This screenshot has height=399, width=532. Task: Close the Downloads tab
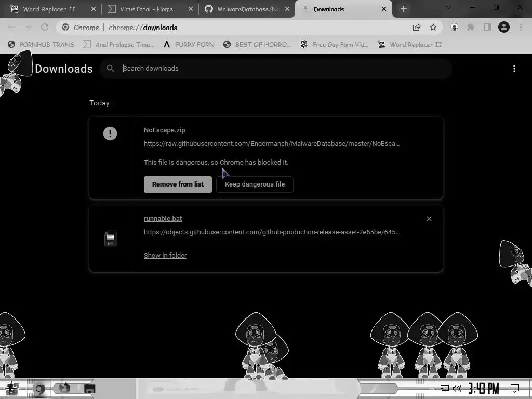click(384, 9)
